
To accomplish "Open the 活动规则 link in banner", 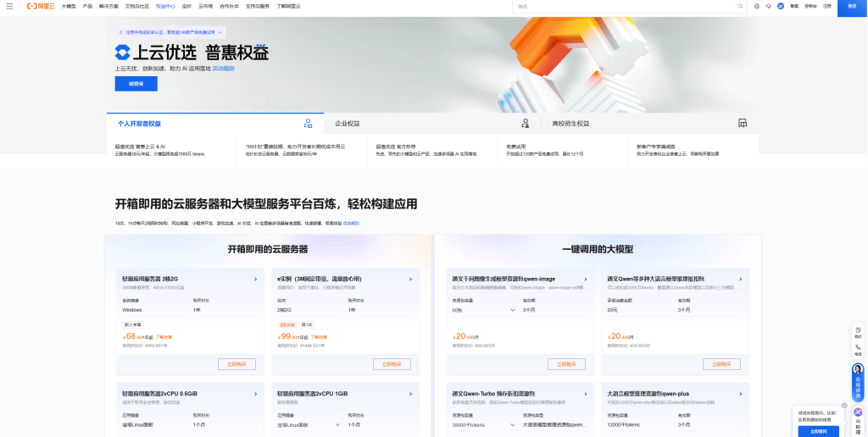I will [223, 68].
